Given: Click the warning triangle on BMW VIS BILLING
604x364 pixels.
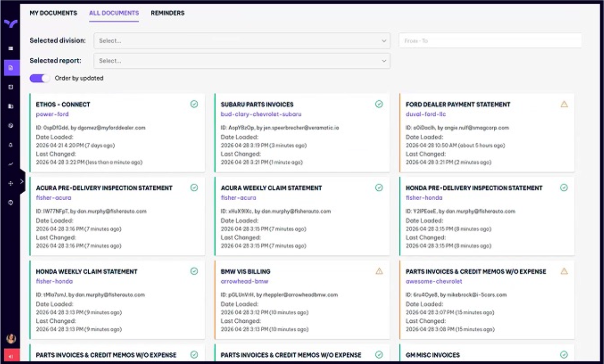Looking at the screenshot, I should tap(379, 271).
